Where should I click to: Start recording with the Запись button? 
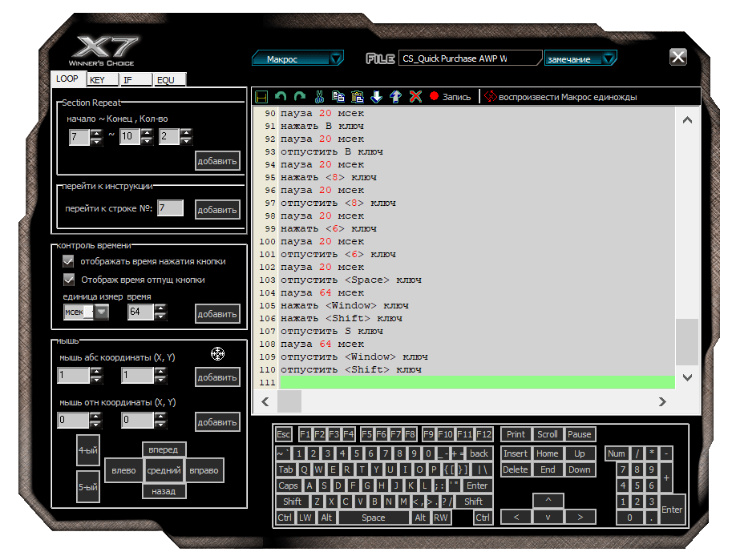(x=451, y=97)
